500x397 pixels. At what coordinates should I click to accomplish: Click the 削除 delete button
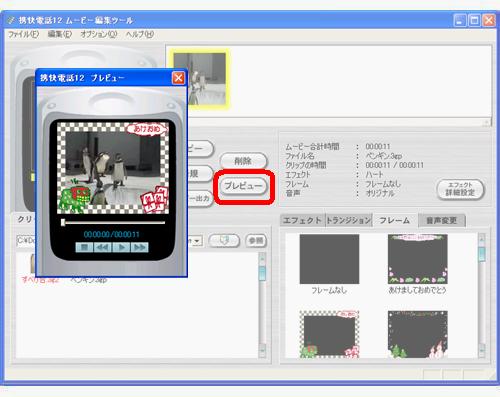click(x=243, y=161)
